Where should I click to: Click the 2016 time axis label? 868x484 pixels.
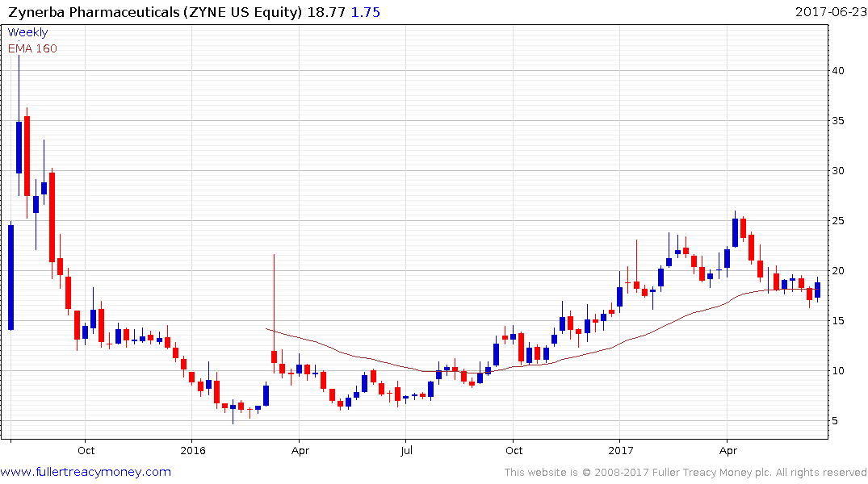193,450
